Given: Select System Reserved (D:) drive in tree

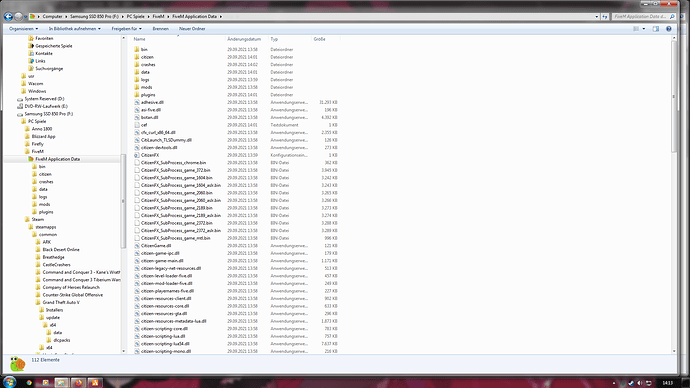Looking at the screenshot, I should click(x=44, y=99).
